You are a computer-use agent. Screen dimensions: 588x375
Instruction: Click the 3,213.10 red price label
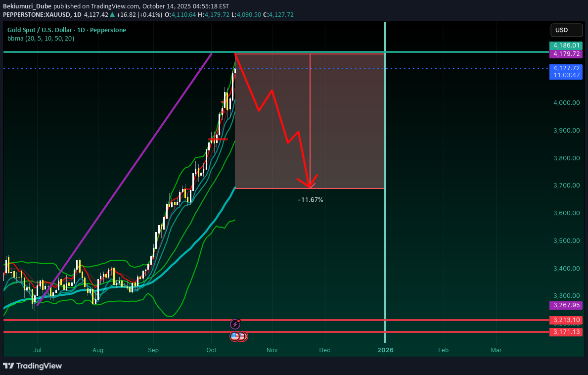point(566,320)
